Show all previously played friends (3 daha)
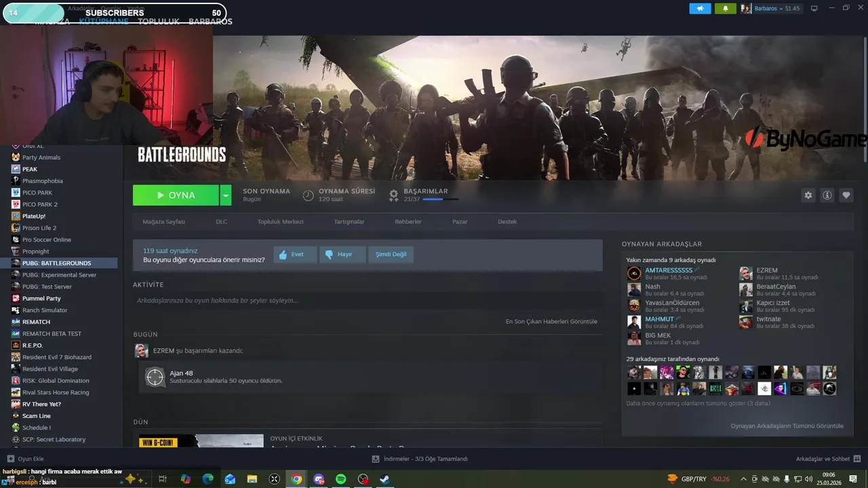 pyautogui.click(x=698, y=403)
